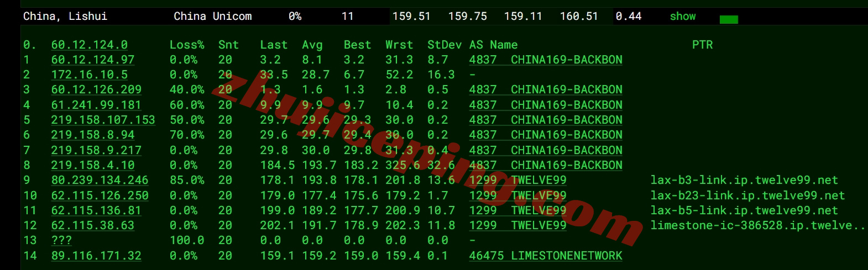The width and height of the screenshot is (868, 270).
Task: Open IP link 219.158.4.10
Action: (x=93, y=165)
